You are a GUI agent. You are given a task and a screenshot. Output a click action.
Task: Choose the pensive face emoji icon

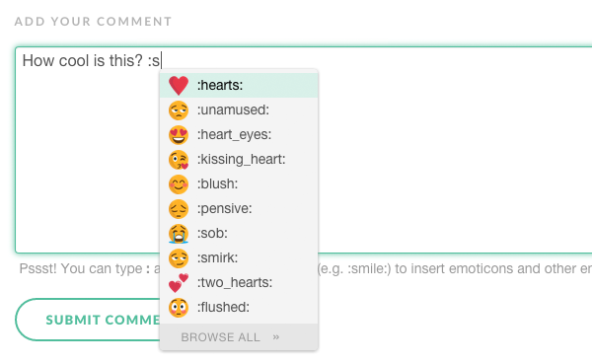(x=179, y=209)
